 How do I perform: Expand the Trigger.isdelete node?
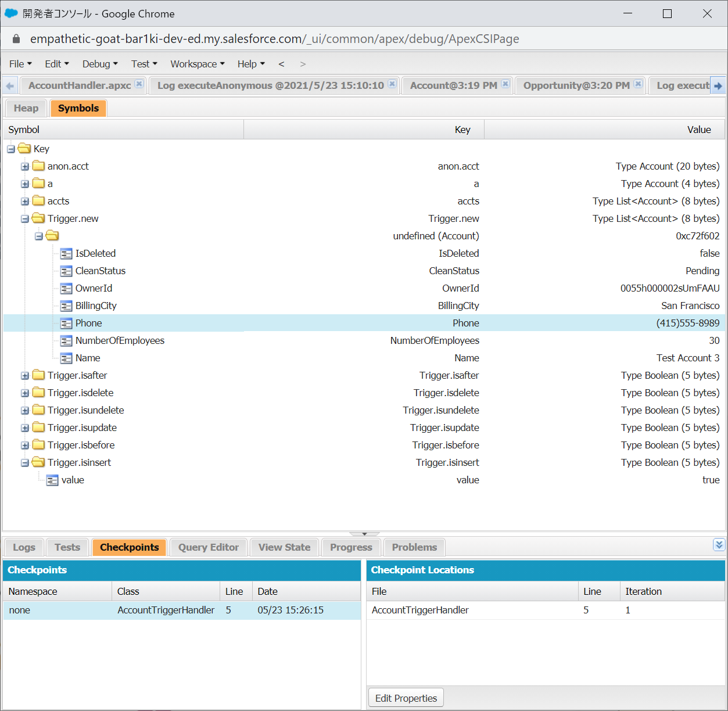pos(25,393)
